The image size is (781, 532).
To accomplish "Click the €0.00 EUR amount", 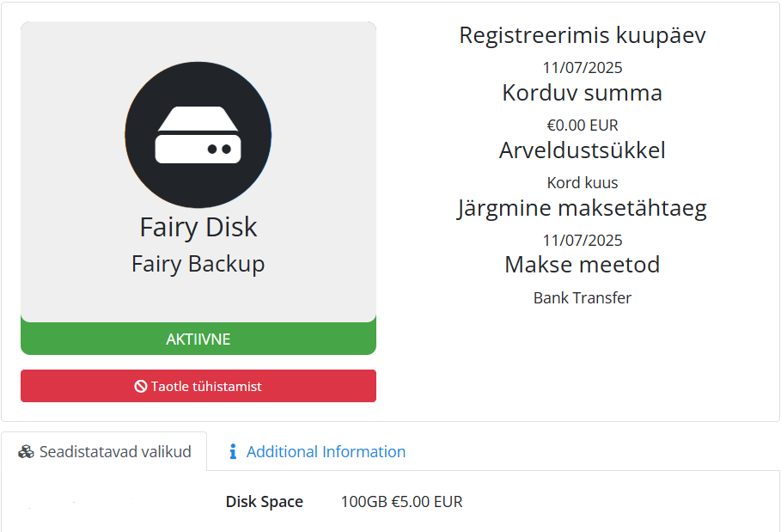I will pos(583,125).
